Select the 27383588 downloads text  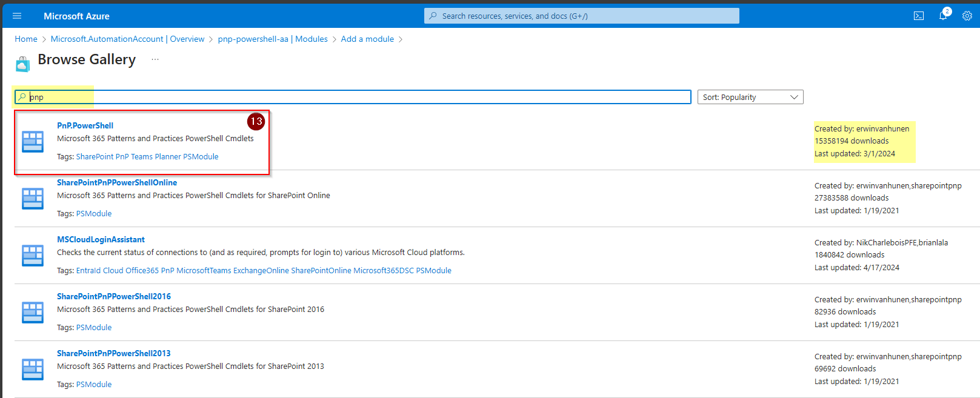(x=852, y=197)
